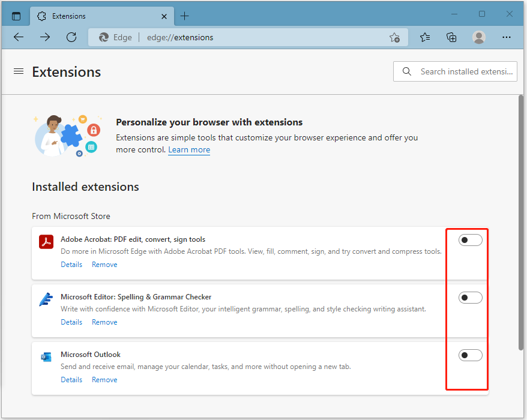This screenshot has height=420, width=527.
Task: Remove the Microsoft Outlook extension
Action: [104, 380]
